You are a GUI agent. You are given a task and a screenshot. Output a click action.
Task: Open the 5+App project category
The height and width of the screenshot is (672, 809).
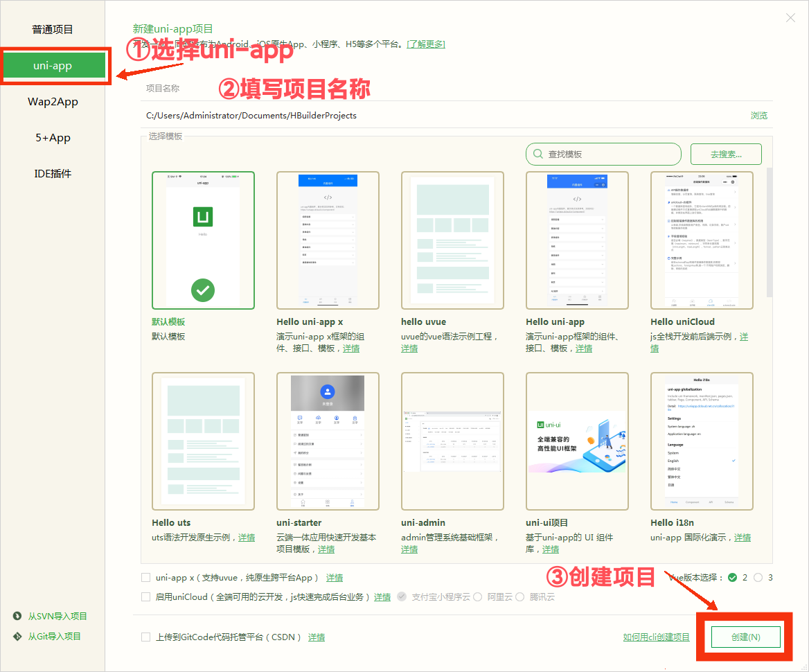53,138
